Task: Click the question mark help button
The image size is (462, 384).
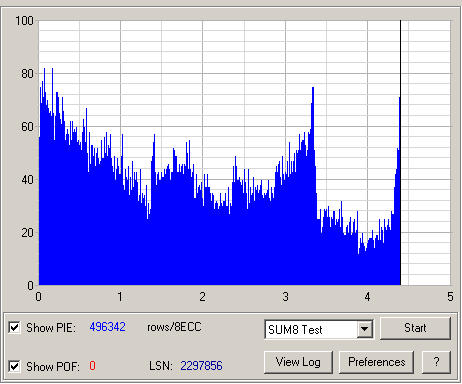Action: 436,362
